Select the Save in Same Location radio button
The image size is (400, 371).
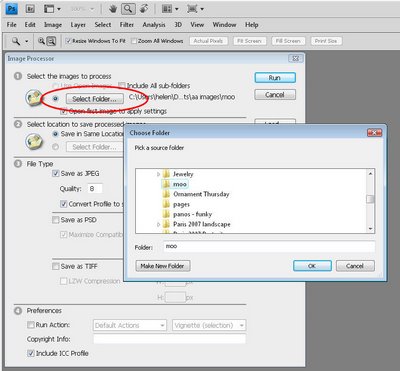tap(55, 134)
